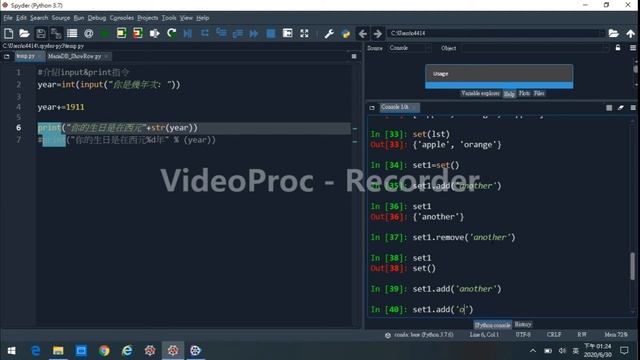The image size is (640, 360).
Task: Expand the working directory path dropdown
Action: [x=601, y=33]
